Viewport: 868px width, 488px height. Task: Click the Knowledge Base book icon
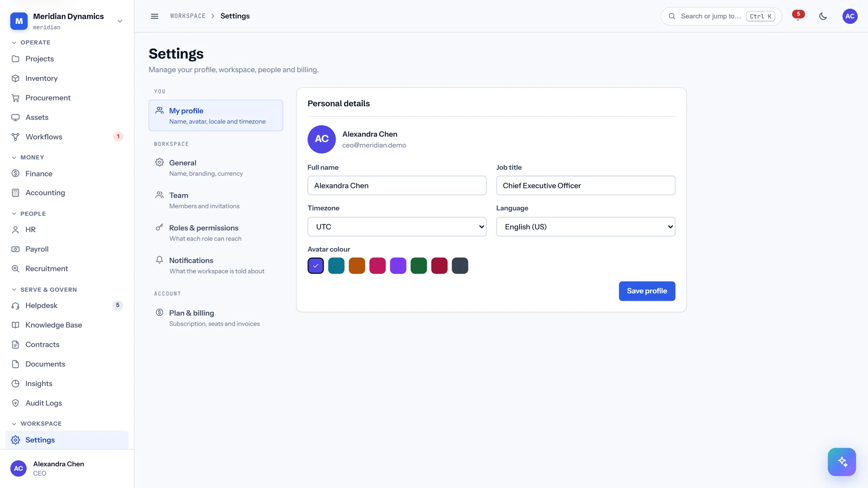click(x=15, y=325)
